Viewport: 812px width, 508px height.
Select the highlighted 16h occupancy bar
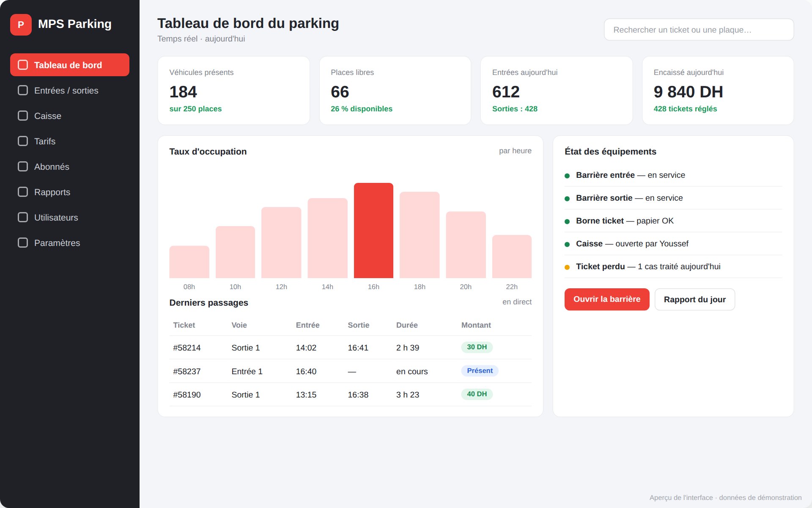pyautogui.click(x=373, y=230)
